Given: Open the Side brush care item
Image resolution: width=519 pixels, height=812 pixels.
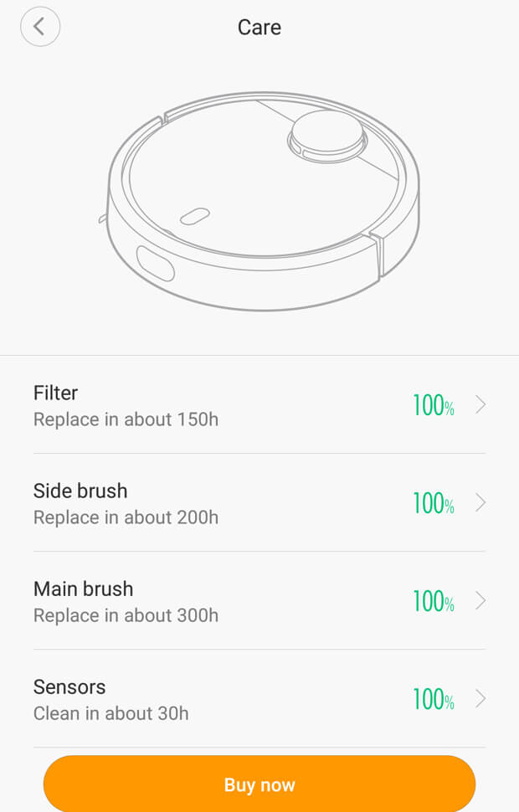Looking at the screenshot, I should point(80,491).
